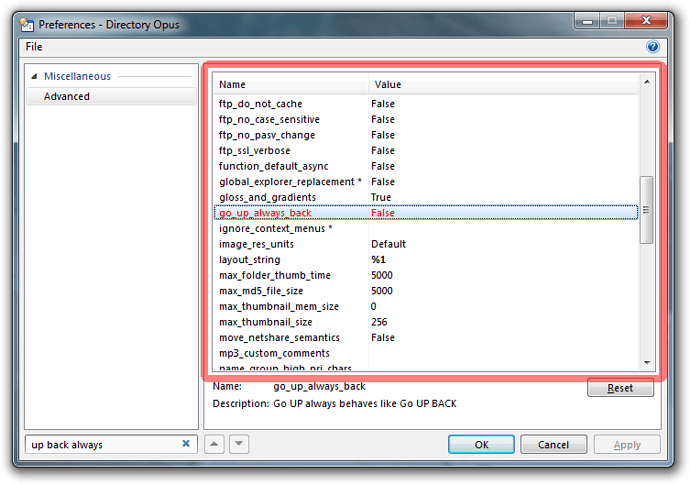Select the global_explorer_replacement row

(x=426, y=182)
